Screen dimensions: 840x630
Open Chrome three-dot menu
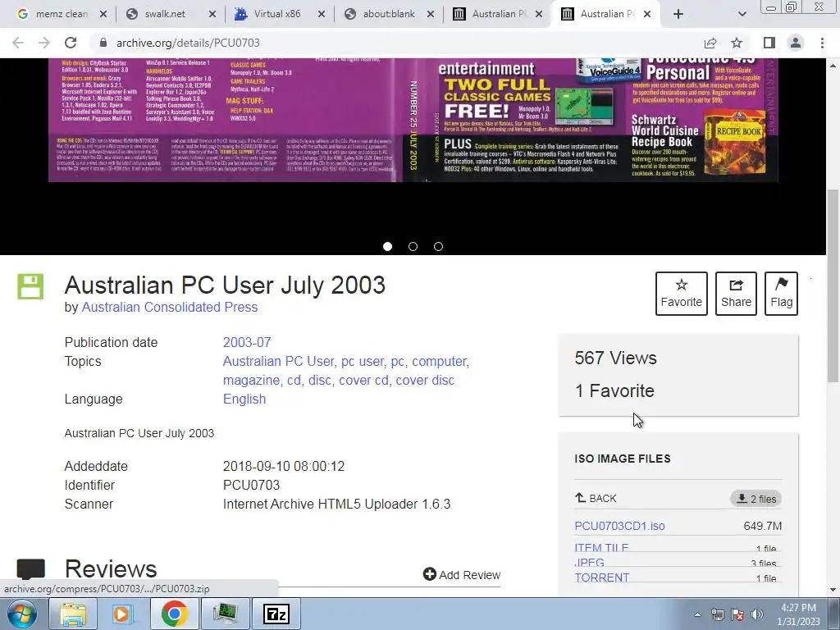[x=822, y=43]
